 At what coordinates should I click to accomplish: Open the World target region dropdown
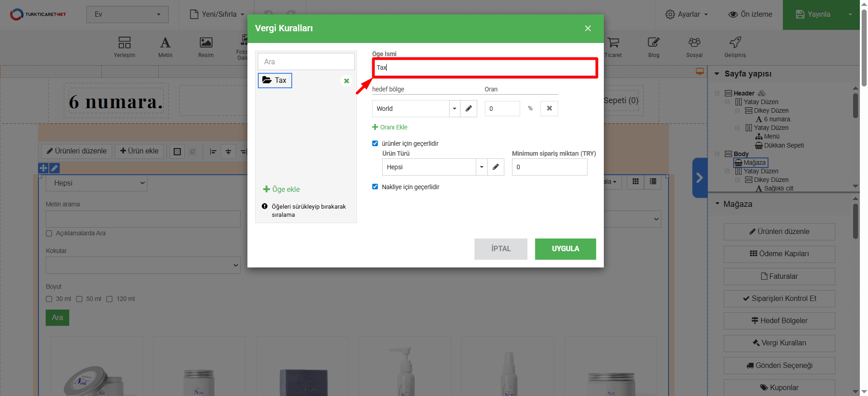(454, 109)
